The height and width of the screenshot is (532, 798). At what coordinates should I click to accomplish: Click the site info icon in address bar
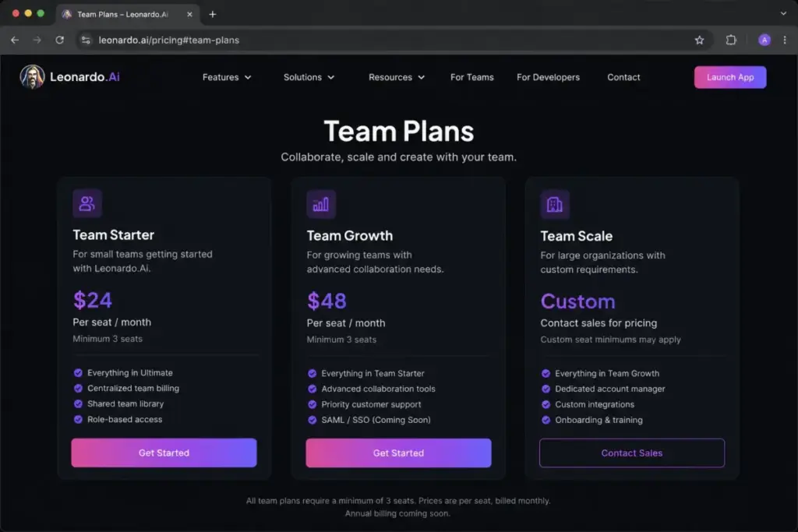click(x=86, y=40)
